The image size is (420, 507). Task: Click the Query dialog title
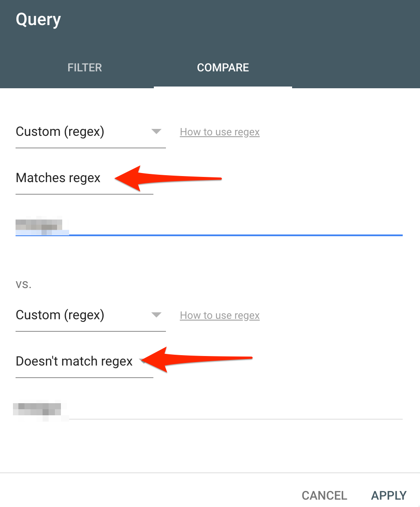point(38,20)
